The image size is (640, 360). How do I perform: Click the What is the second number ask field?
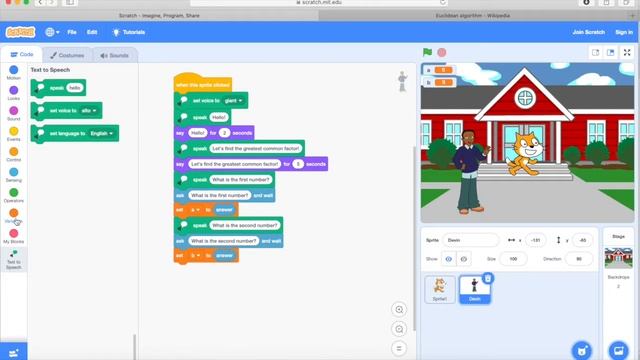coord(224,241)
